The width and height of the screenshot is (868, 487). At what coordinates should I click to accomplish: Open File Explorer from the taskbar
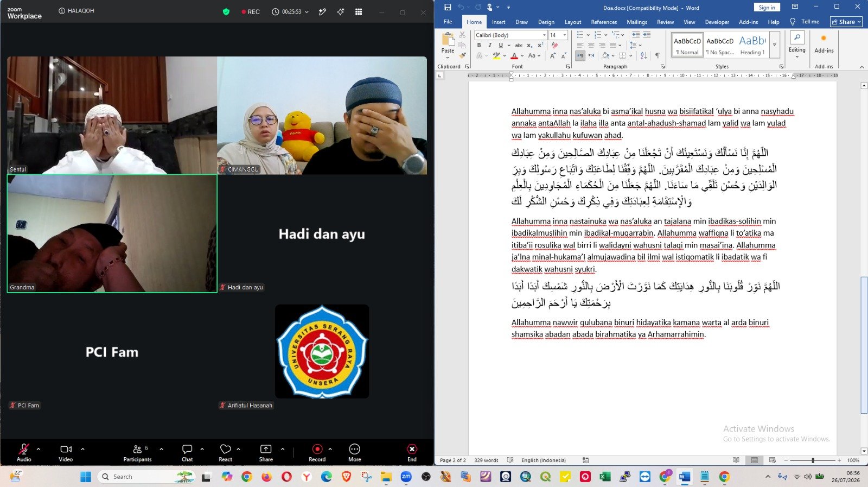click(x=386, y=477)
